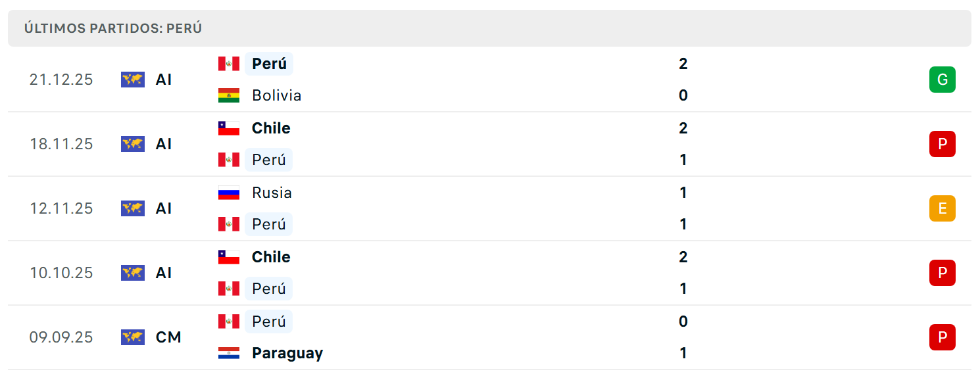Viewport: 980px width, 380px height.
Task: Click the green G win badge
Action: pyautogui.click(x=942, y=80)
